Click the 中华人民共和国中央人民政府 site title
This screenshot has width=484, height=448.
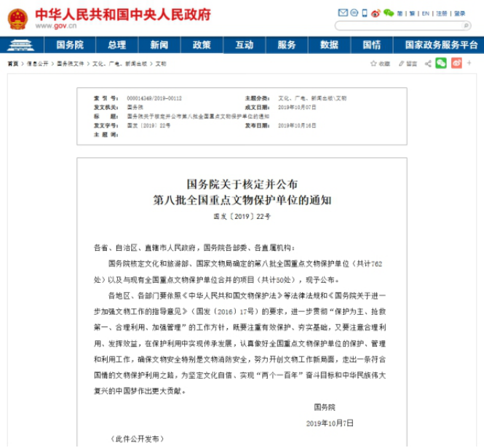123,15
